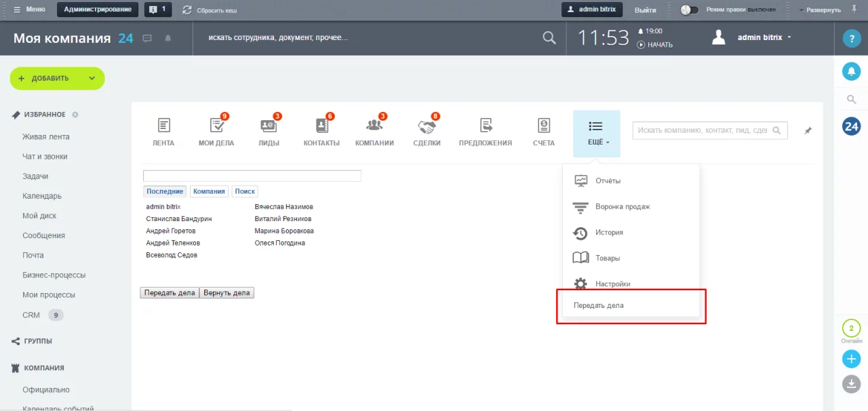Select Воронка продаж from the dropdown menu
Screen dimensions: 868x411
(x=622, y=207)
